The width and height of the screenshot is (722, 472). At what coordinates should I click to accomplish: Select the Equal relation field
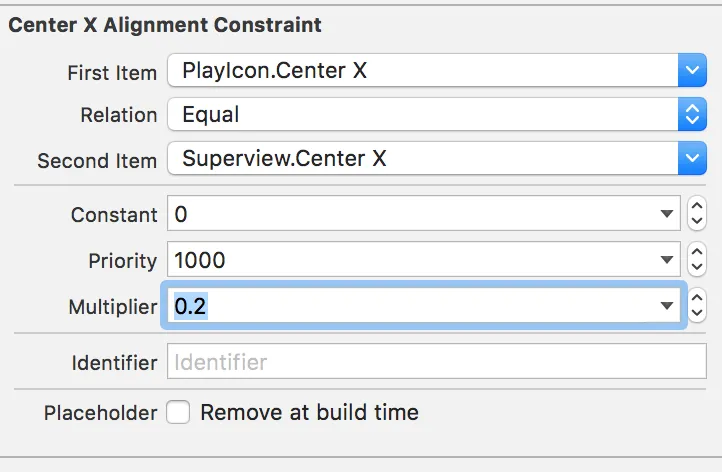[422, 114]
